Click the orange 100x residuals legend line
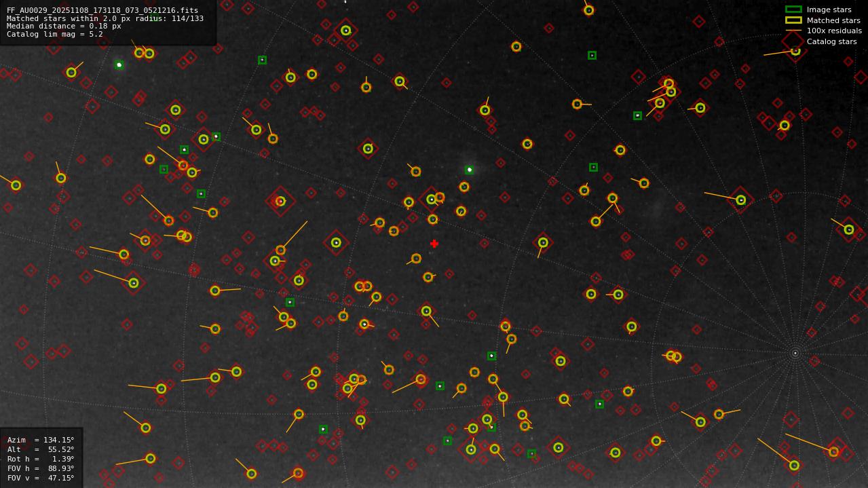Image resolution: width=868 pixels, height=488 pixels. [793, 31]
